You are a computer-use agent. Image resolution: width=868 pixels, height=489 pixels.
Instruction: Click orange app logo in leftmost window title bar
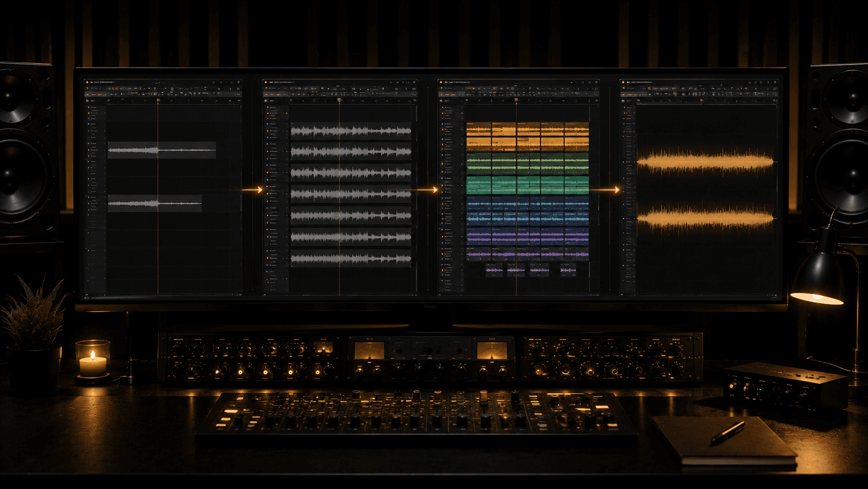coord(87,82)
